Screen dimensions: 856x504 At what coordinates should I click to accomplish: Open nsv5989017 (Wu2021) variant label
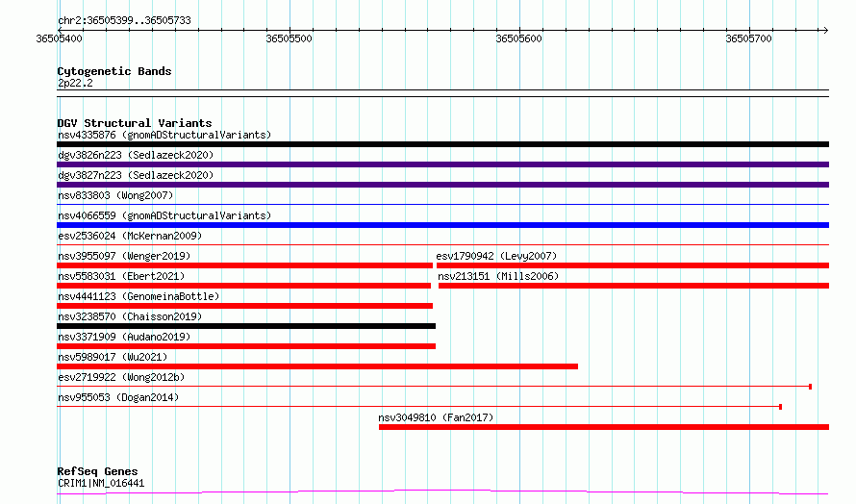[113, 357]
